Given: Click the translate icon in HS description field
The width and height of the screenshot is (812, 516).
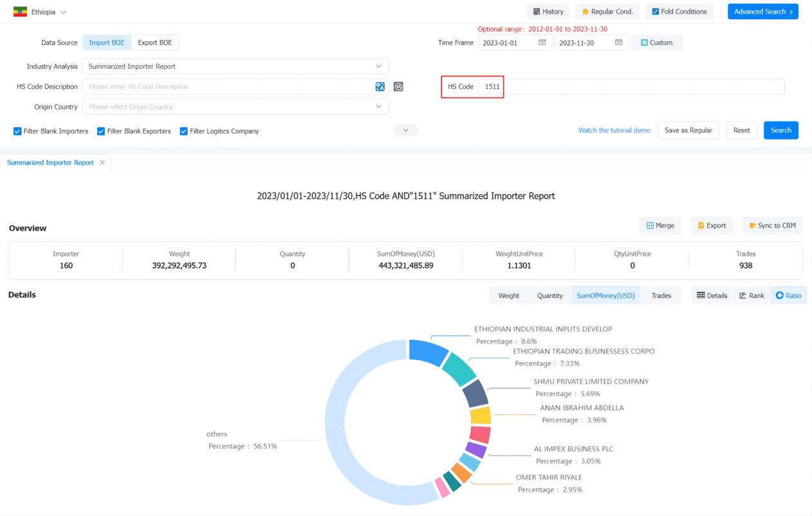Looking at the screenshot, I should [380, 86].
